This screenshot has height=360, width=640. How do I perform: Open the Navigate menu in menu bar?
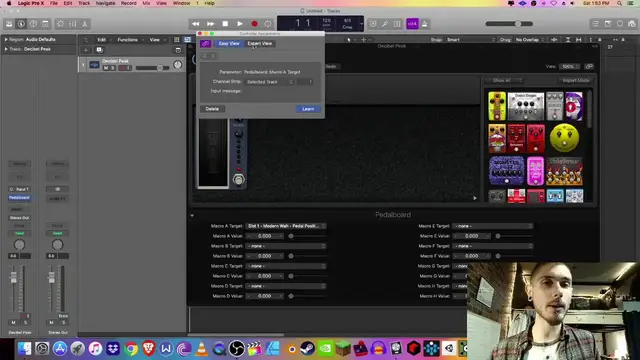pyautogui.click(x=105, y=3)
